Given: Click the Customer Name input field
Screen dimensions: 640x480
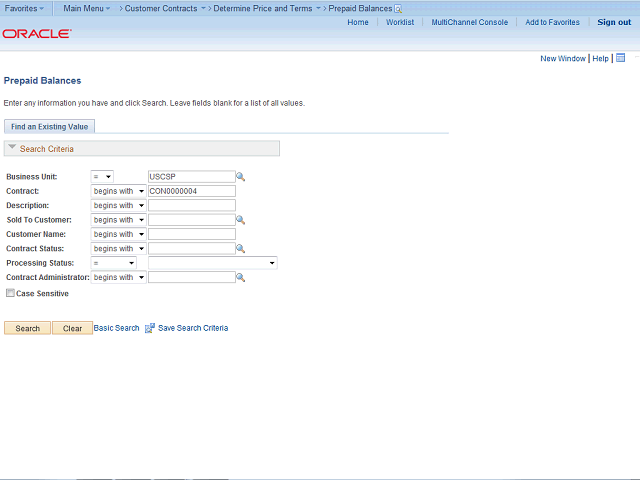Looking at the screenshot, I should [192, 234].
